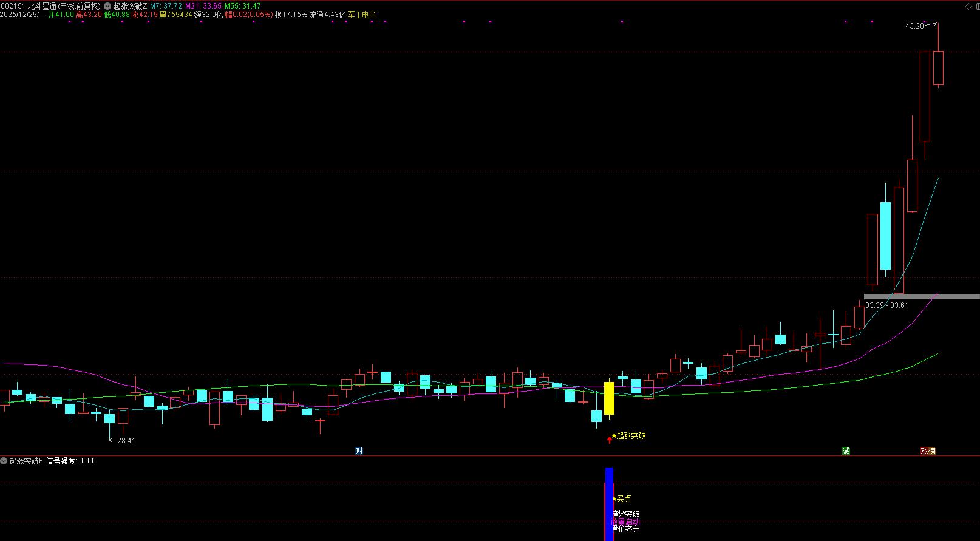Click the magenta 放量启动 label

click(625, 522)
